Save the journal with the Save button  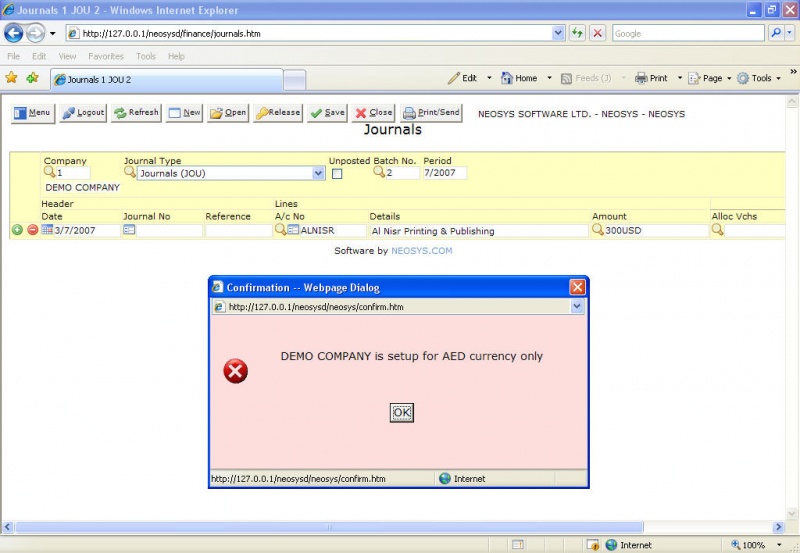pos(327,113)
